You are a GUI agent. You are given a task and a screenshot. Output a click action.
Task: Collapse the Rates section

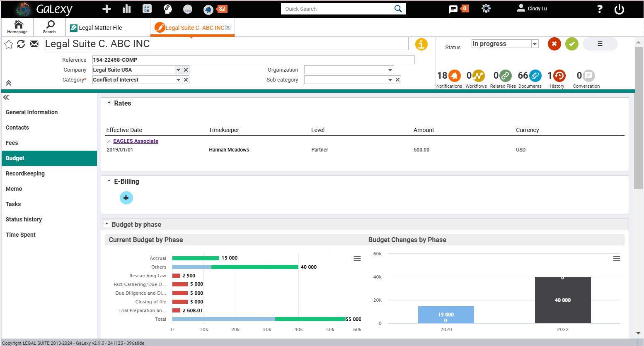pos(109,103)
